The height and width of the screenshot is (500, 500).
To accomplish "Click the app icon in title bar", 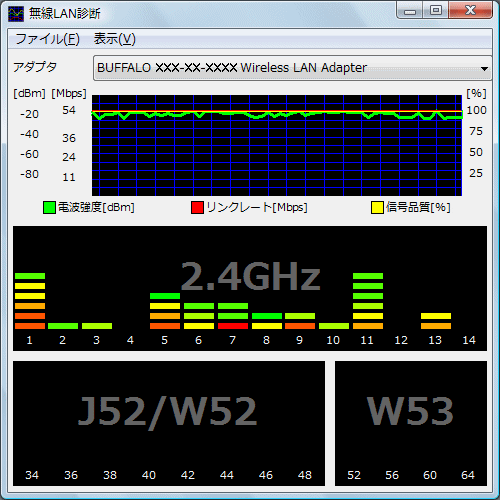I will [x=16, y=14].
